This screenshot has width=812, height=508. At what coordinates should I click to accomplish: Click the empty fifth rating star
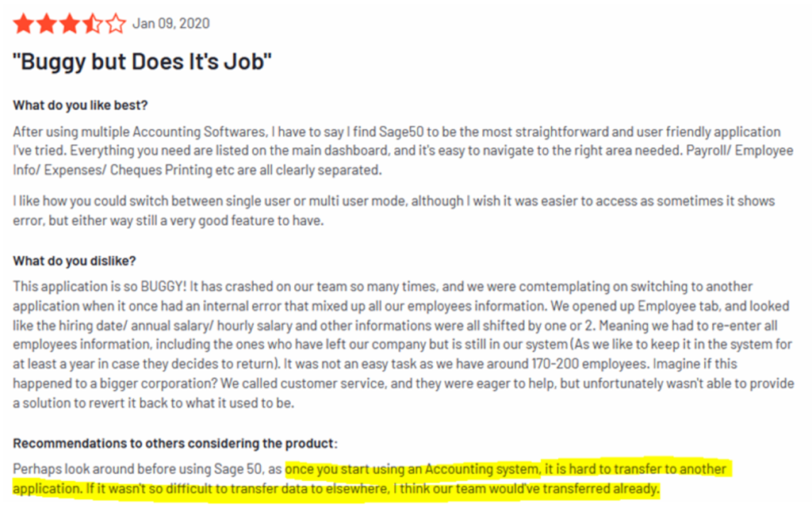[116, 24]
